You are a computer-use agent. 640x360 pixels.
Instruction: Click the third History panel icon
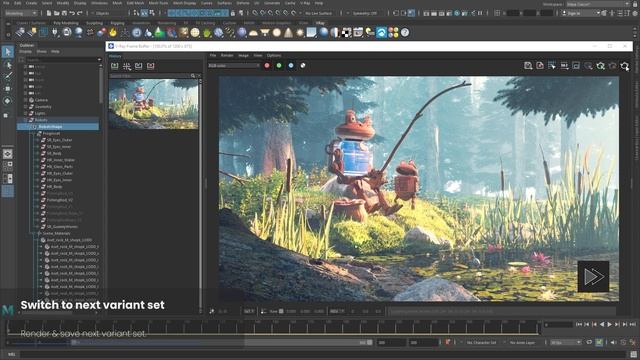139,66
